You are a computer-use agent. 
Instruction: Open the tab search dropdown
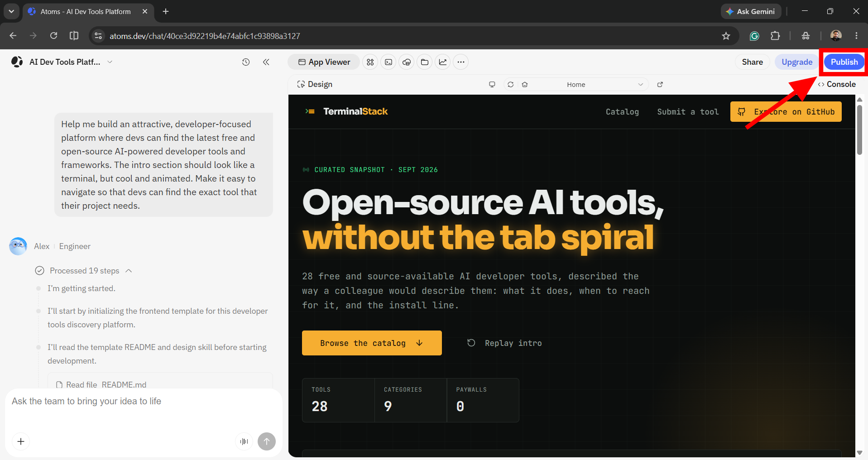[x=11, y=11]
